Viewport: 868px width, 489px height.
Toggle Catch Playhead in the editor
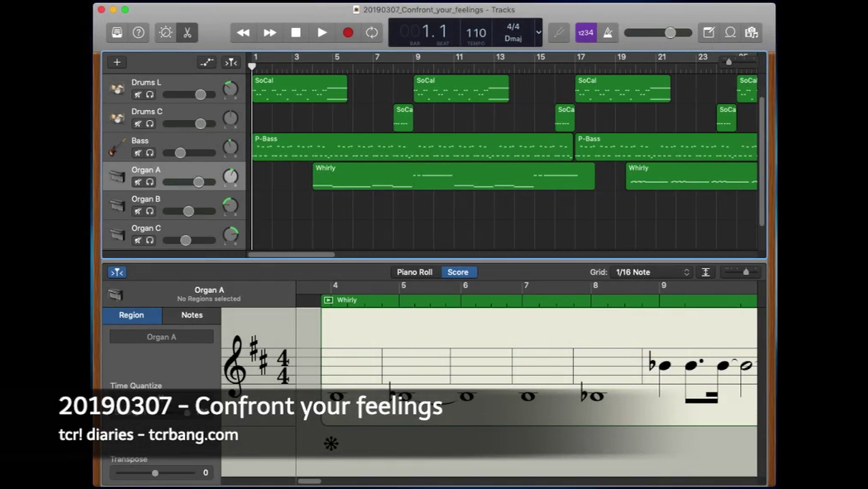tap(117, 272)
